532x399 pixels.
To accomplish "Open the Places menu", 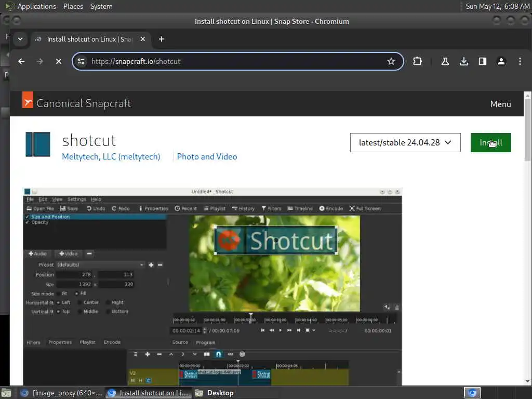I will click(73, 6).
